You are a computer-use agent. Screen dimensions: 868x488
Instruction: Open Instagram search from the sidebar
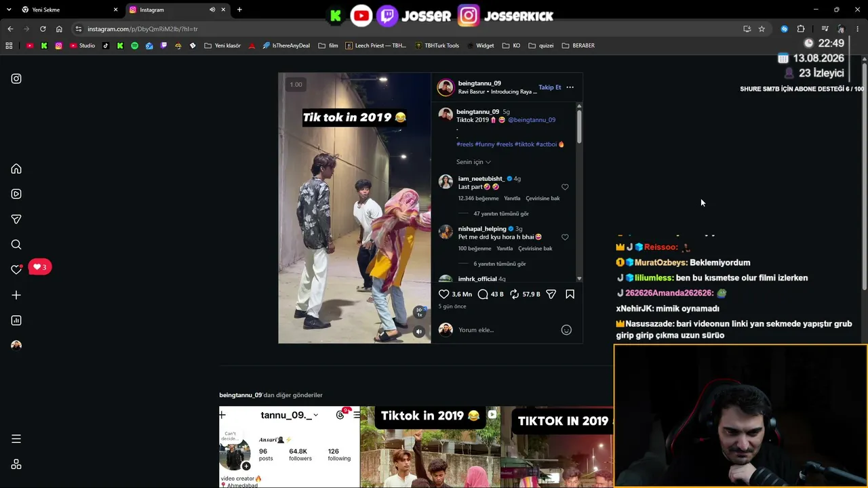point(16,245)
